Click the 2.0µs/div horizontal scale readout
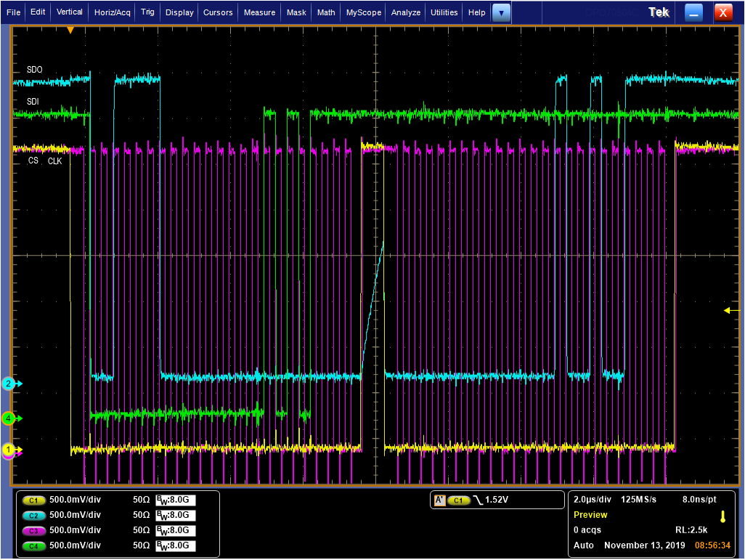This screenshot has height=560, width=745. pos(594,500)
